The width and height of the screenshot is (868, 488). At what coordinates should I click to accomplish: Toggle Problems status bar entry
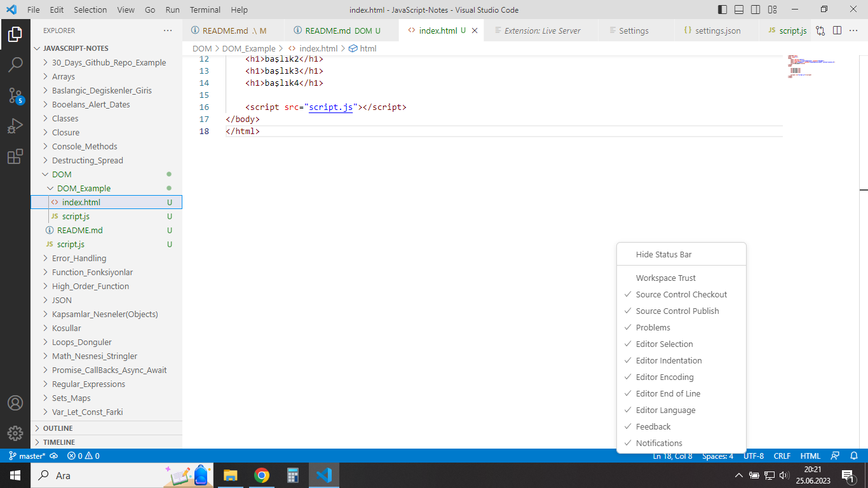(681, 327)
